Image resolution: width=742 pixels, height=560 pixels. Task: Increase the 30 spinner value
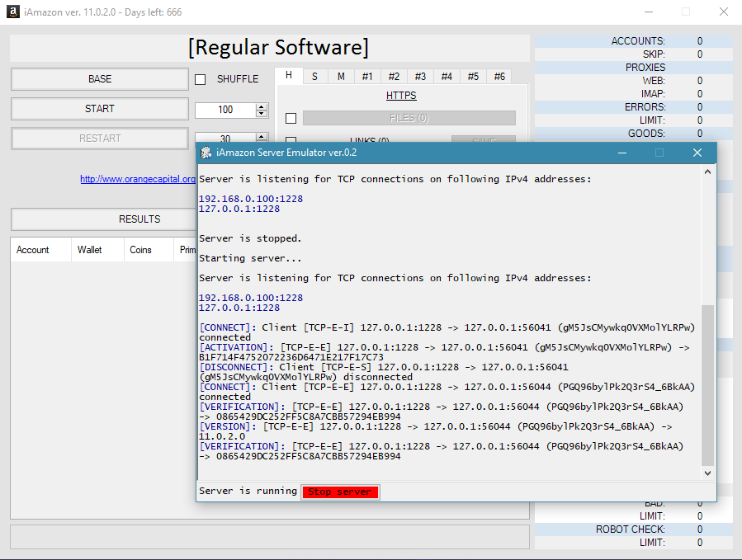click(x=261, y=136)
